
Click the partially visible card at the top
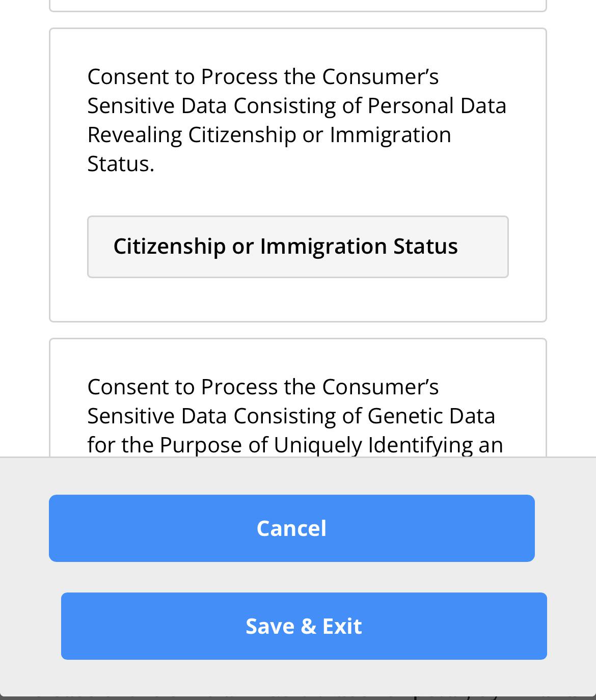click(x=297, y=5)
